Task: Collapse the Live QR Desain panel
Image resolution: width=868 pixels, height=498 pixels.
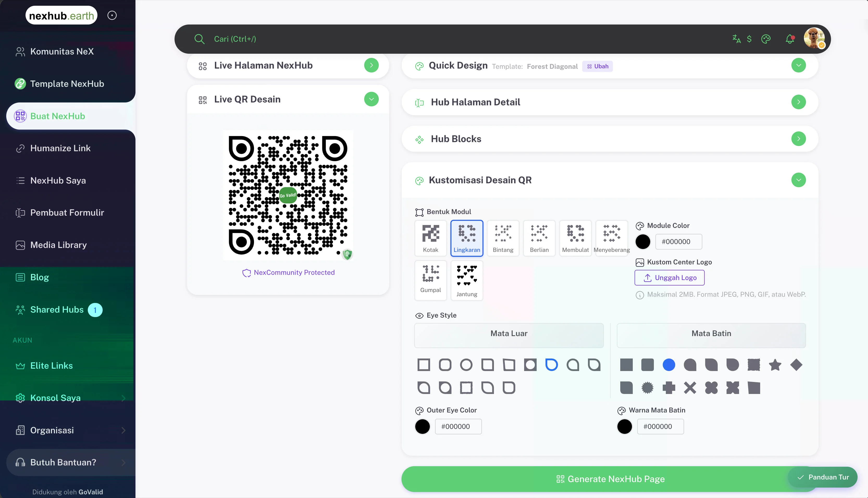Action: click(x=371, y=99)
